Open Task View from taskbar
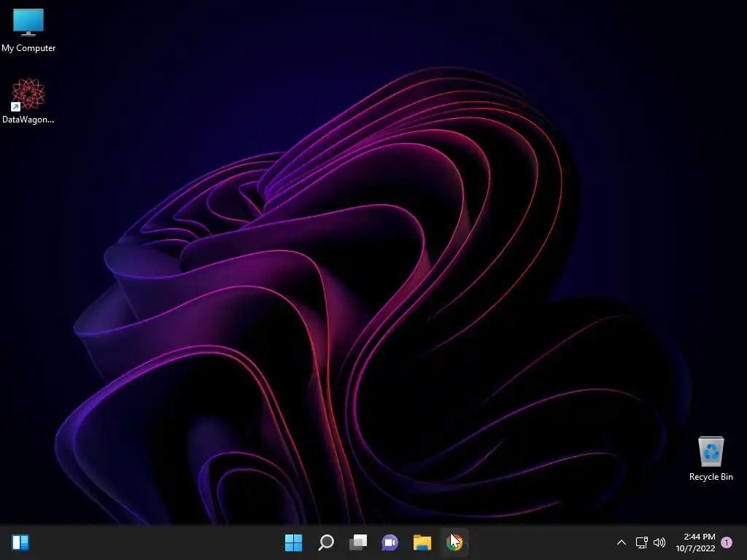The image size is (747, 560). 358,542
